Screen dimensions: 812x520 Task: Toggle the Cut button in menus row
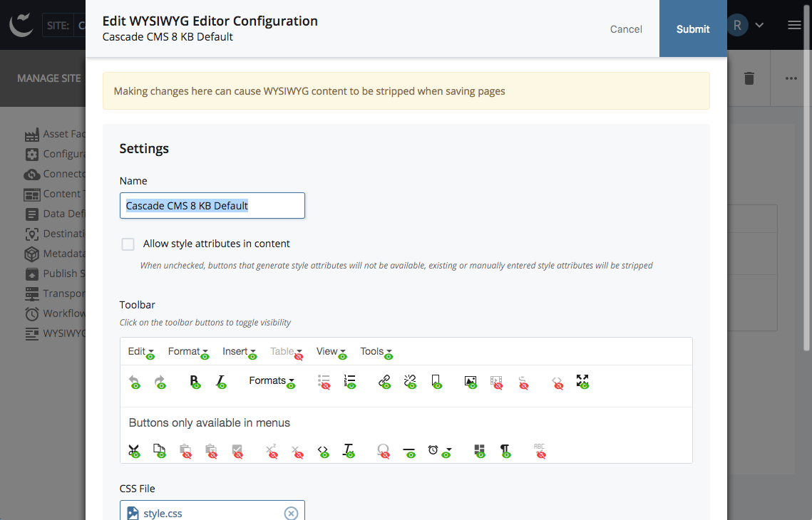point(134,450)
